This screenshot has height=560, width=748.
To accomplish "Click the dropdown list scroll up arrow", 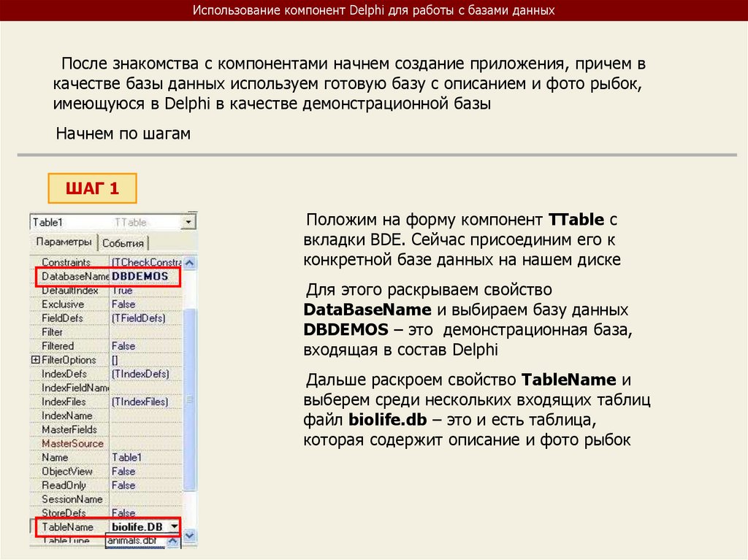I will click(172, 542).
